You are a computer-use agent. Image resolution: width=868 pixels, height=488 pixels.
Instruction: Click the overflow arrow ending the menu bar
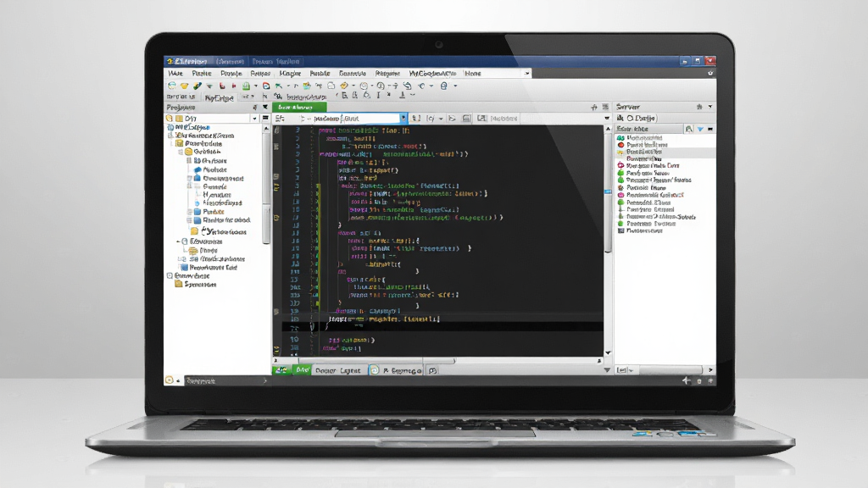pos(526,73)
